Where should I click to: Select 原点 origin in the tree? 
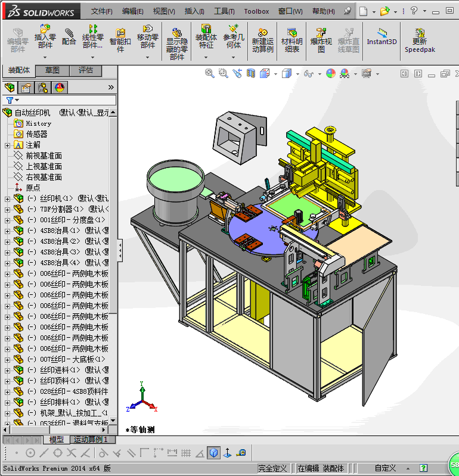tap(33, 188)
